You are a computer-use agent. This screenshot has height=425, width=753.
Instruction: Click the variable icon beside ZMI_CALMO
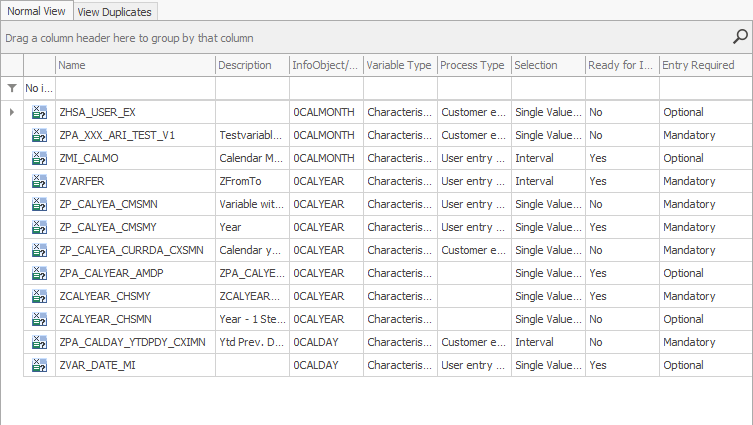(39, 158)
